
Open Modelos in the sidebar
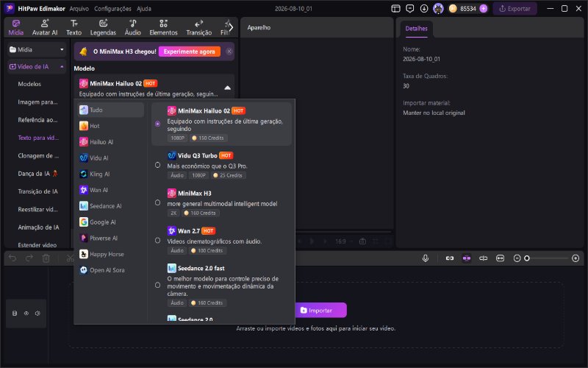(x=29, y=84)
